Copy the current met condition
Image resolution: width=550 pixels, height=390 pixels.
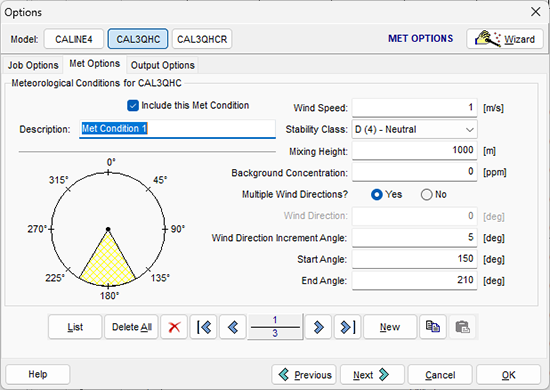tap(433, 327)
